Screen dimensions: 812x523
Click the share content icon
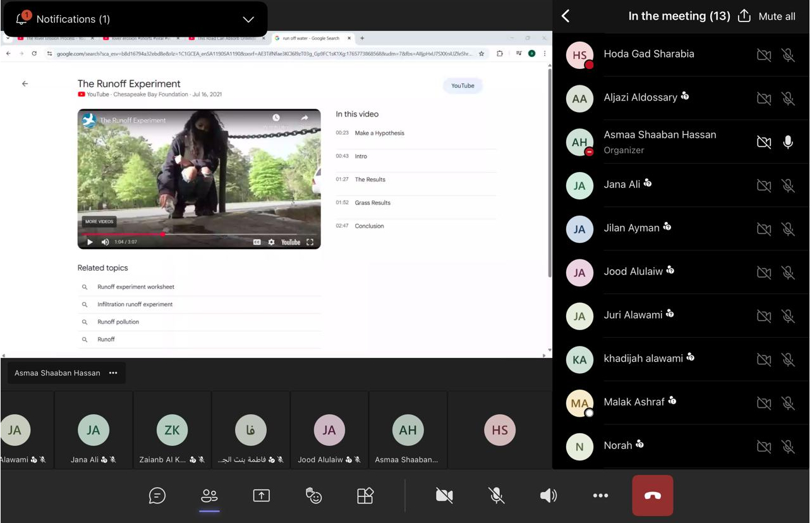[261, 496]
